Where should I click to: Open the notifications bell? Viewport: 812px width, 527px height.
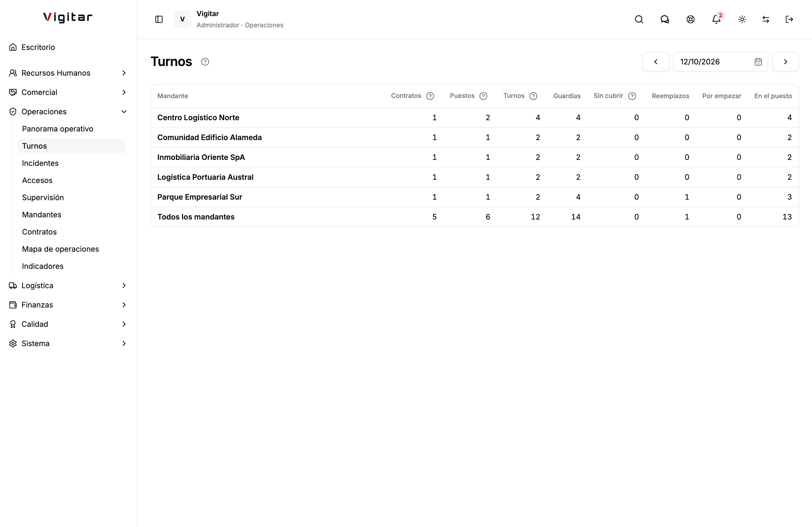[716, 19]
